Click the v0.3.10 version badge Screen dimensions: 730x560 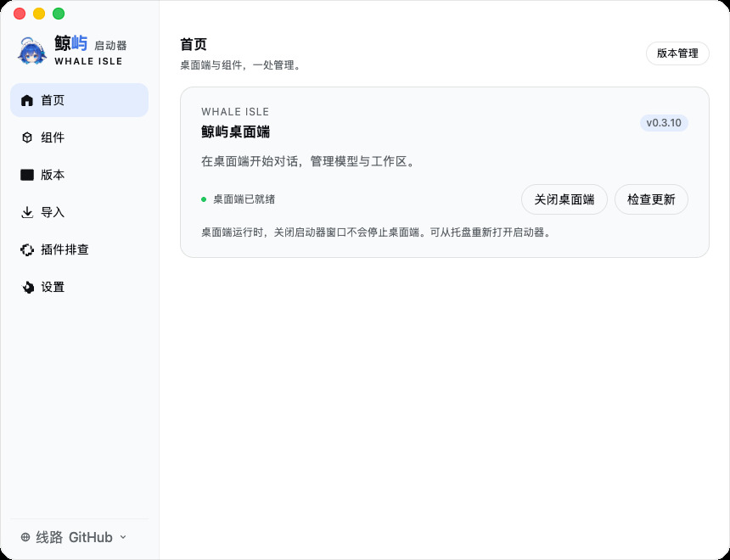coord(664,123)
